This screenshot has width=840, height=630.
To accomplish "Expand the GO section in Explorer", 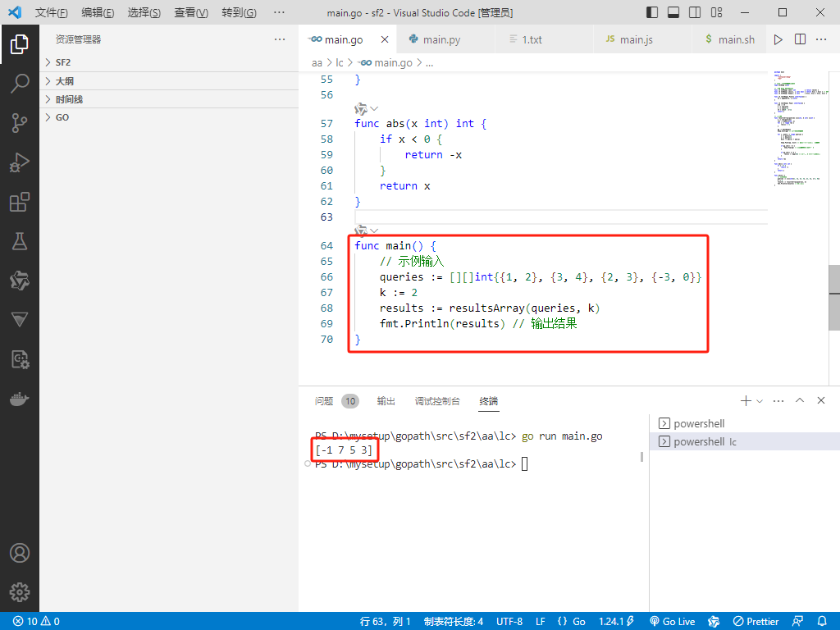I will tap(169, 117).
